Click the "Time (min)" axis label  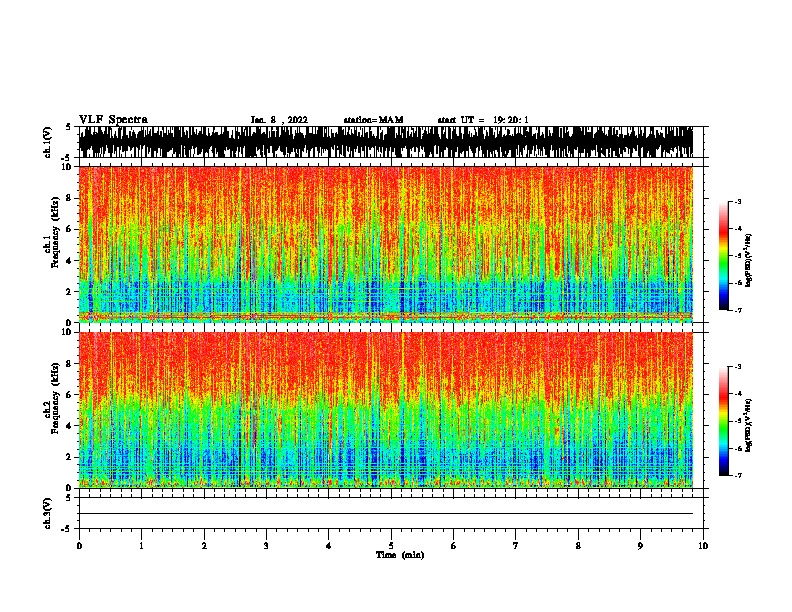coord(400,555)
